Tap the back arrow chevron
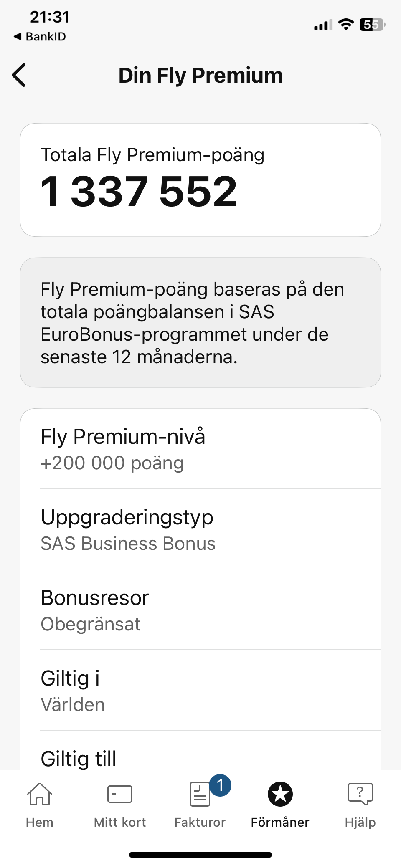Screen dimensions: 401x868 point(19,75)
